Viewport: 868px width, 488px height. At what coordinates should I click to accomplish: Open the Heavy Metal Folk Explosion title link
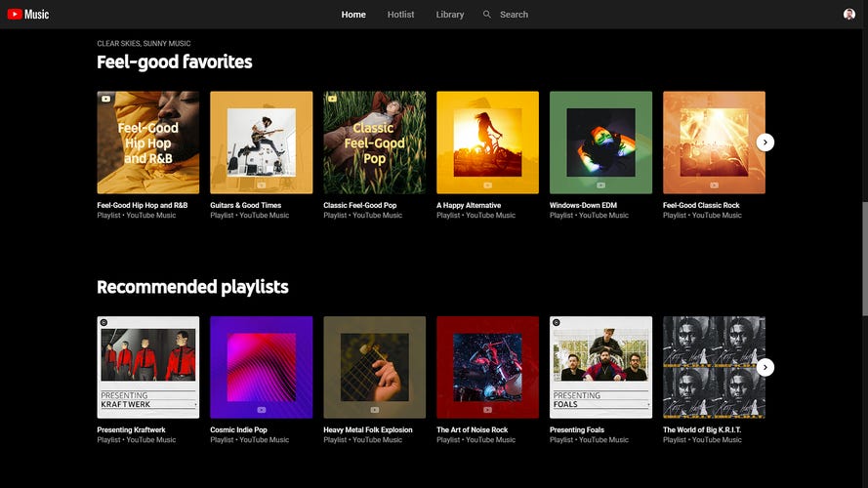click(367, 429)
